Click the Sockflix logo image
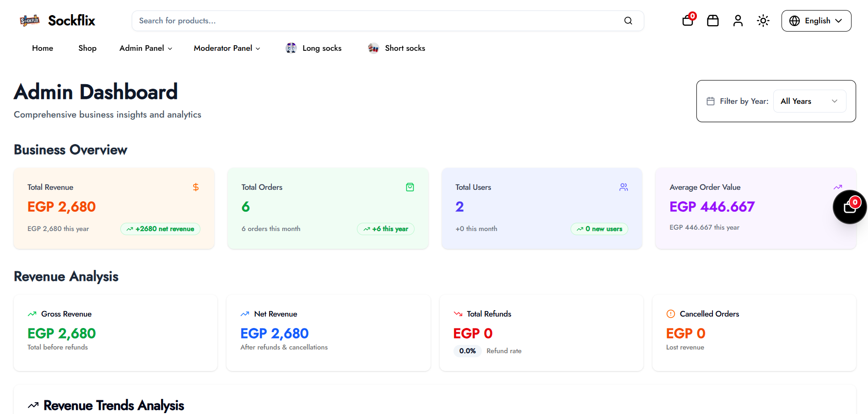 (x=30, y=21)
